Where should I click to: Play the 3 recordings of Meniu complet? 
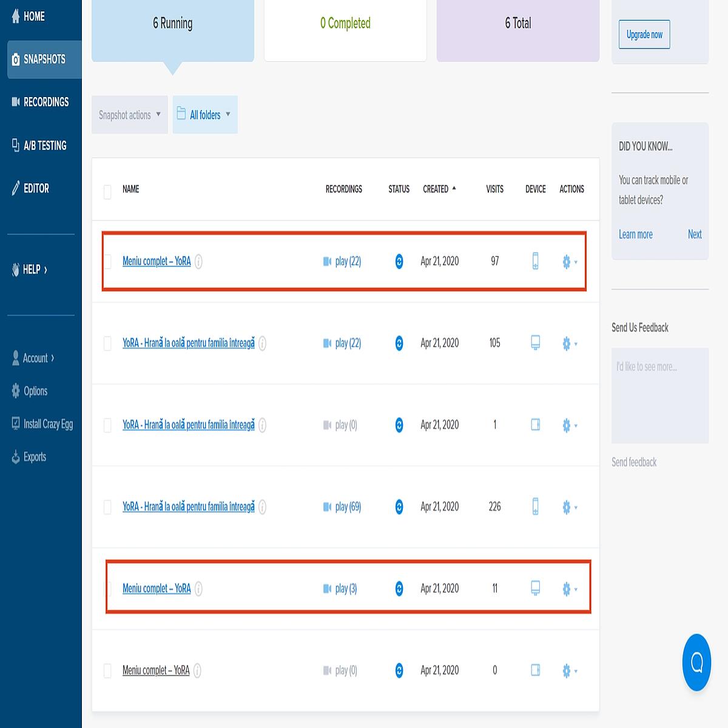[x=340, y=588]
